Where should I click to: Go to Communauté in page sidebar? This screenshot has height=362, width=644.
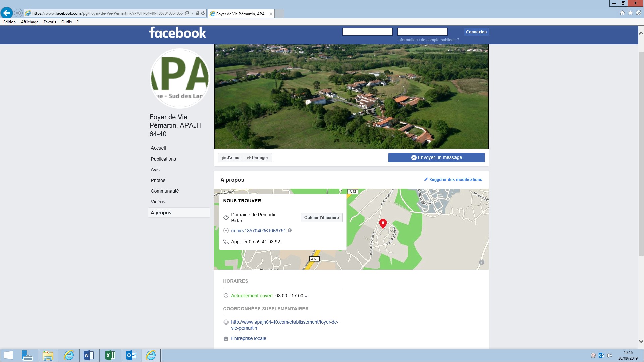tap(165, 191)
